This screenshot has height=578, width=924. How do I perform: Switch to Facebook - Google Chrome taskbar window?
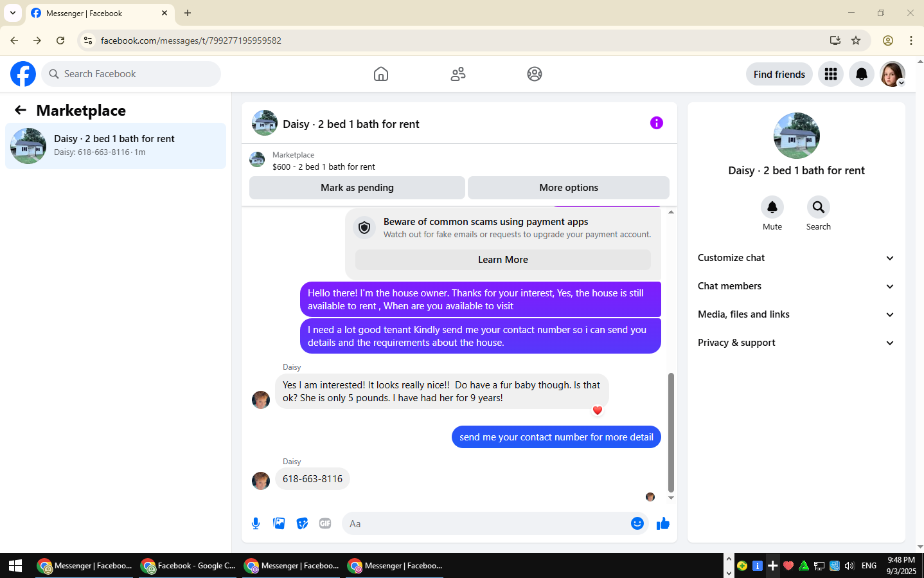tap(188, 566)
